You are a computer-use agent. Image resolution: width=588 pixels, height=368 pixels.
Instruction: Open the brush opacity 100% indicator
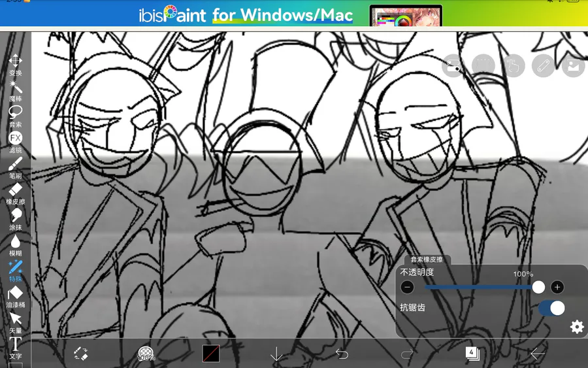[x=146, y=354]
